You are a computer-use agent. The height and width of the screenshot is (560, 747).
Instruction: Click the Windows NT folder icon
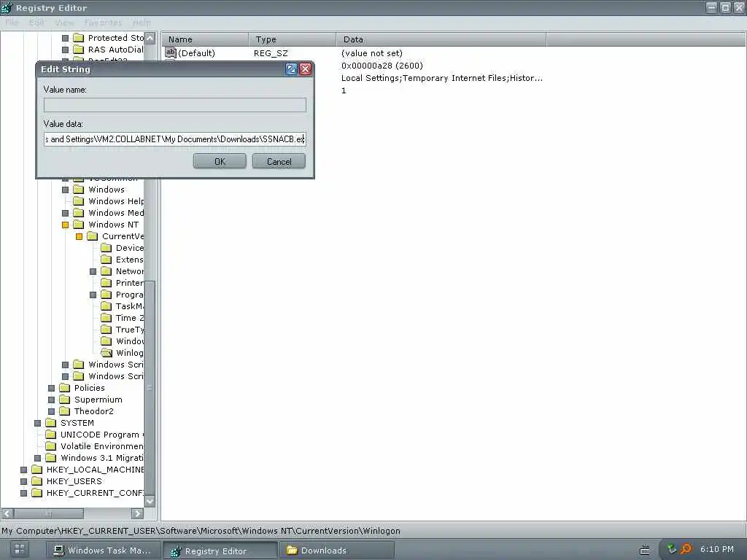(79, 225)
